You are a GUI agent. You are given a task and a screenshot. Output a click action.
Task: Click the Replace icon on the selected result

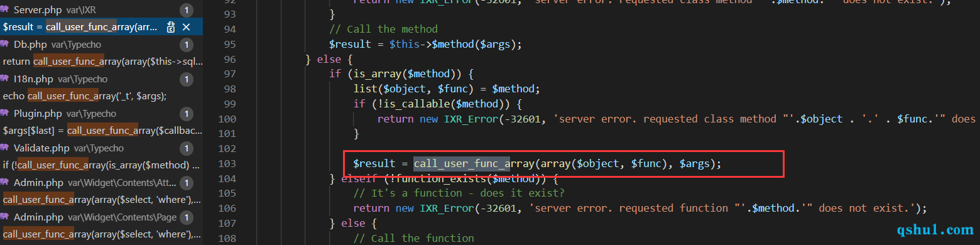tap(171, 27)
